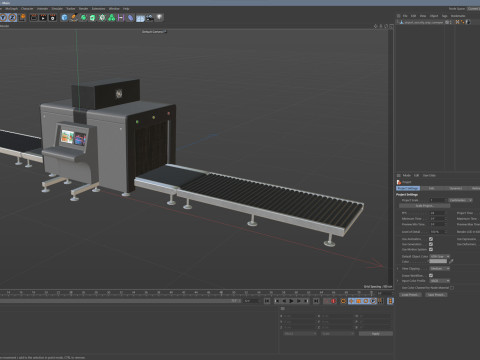
Task: Click the blue-purple environment object icon
Action: (x=131, y=18)
